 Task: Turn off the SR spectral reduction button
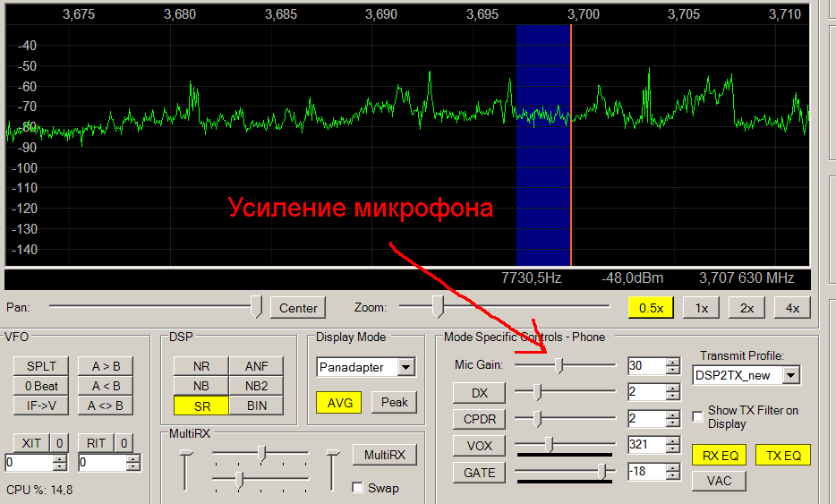(200, 405)
